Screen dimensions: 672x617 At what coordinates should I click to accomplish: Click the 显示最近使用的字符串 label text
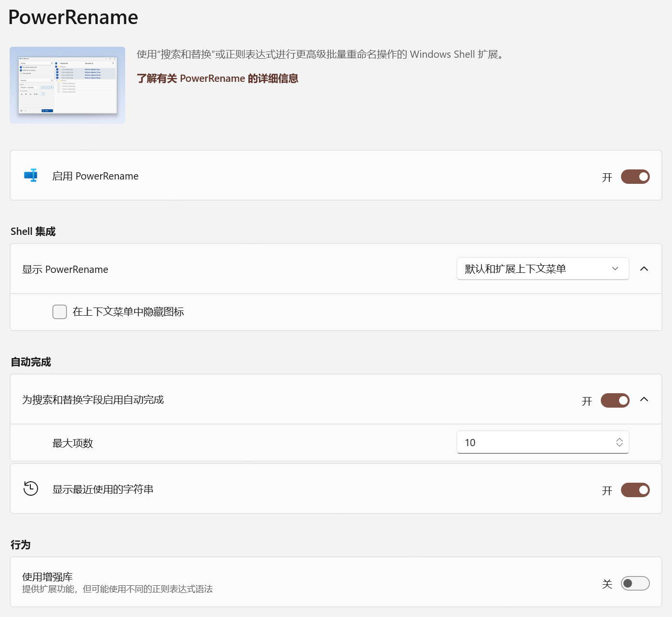(x=103, y=489)
